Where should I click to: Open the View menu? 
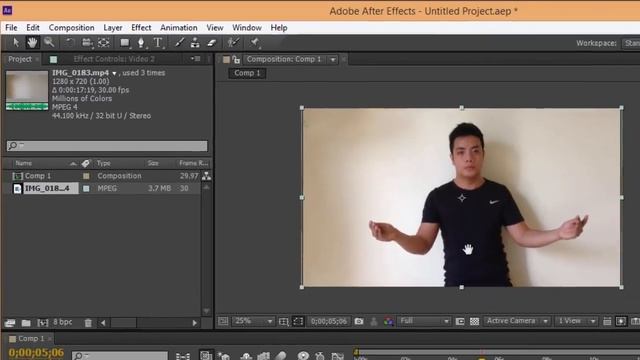(x=215, y=28)
